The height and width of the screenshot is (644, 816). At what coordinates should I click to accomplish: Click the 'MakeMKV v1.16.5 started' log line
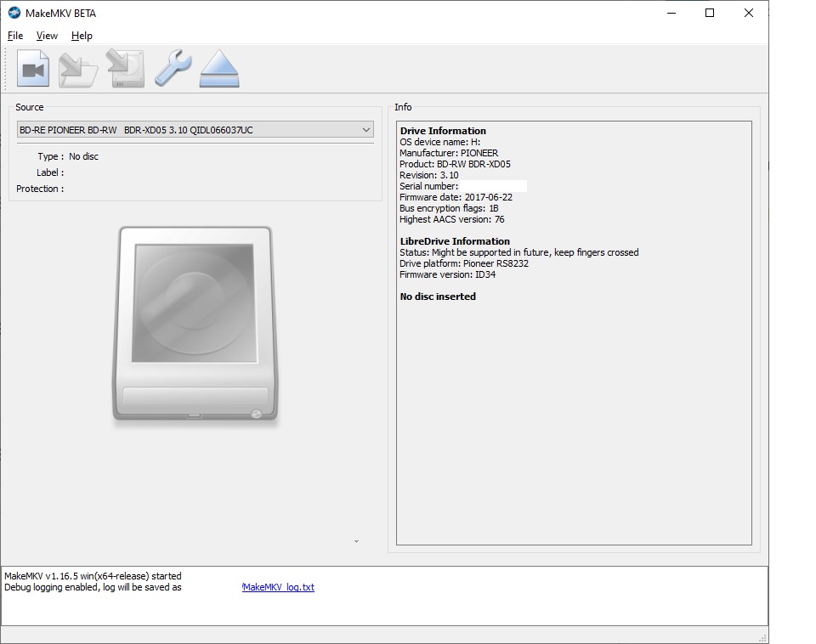[93, 576]
